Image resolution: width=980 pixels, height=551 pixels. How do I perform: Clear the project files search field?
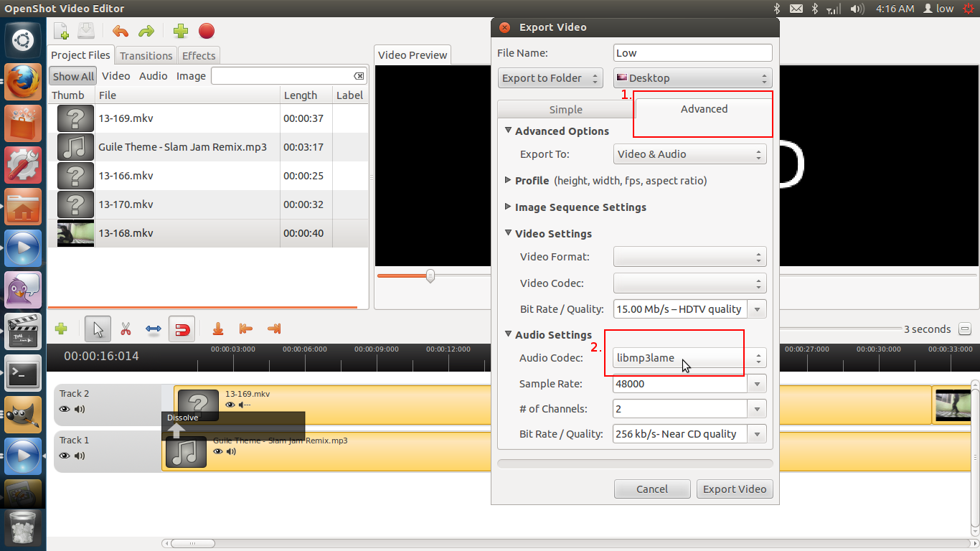click(359, 76)
